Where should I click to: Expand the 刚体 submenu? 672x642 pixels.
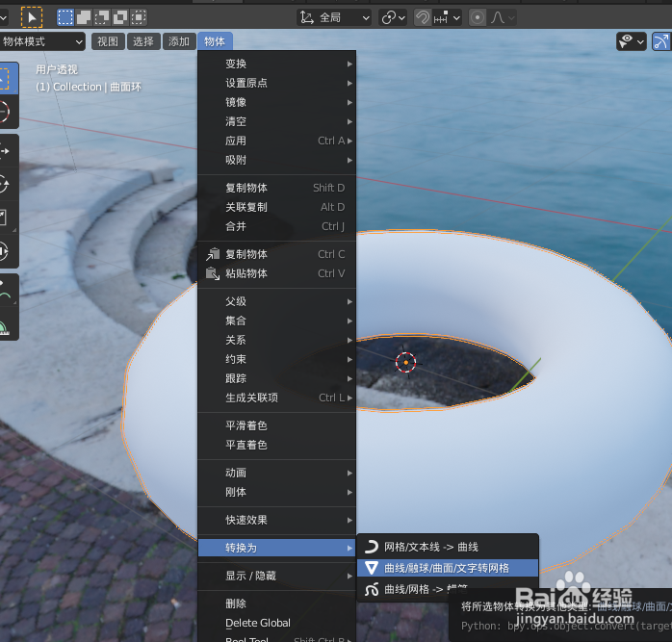click(x=277, y=492)
